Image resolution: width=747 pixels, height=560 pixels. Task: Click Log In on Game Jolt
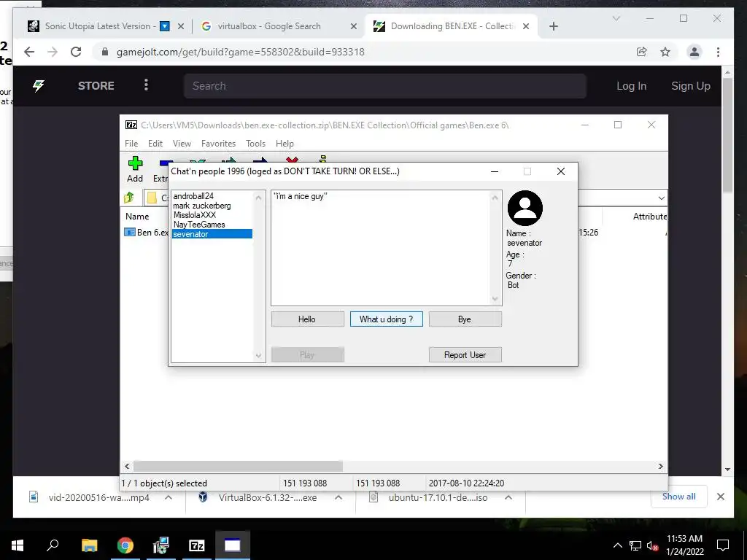click(631, 86)
